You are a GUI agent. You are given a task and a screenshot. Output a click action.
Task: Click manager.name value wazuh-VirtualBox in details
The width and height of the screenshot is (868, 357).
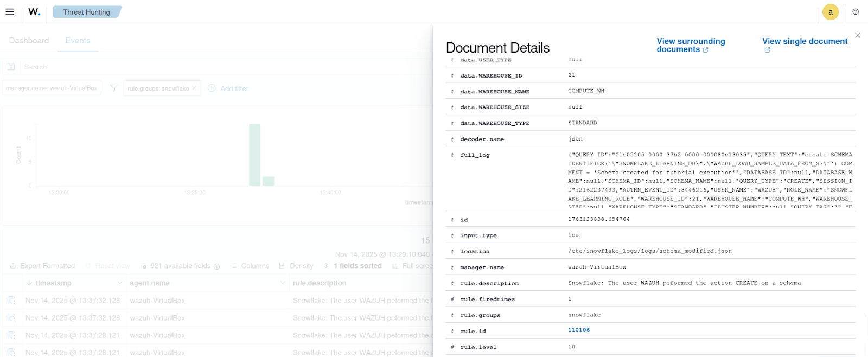597,267
